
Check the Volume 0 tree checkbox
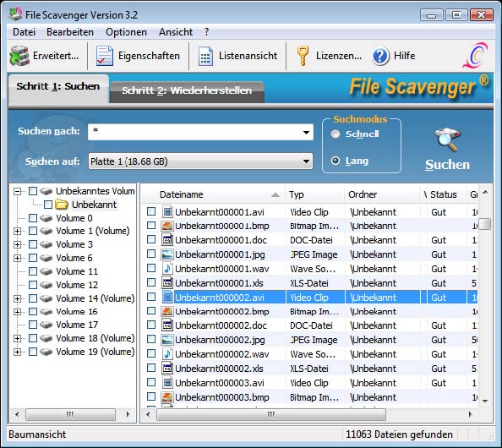click(x=33, y=218)
